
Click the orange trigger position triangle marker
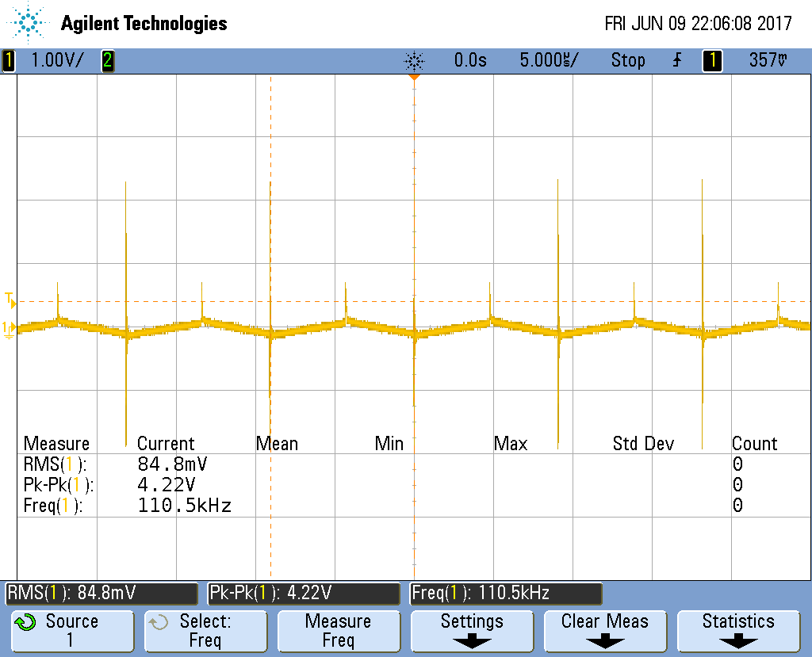click(414, 77)
